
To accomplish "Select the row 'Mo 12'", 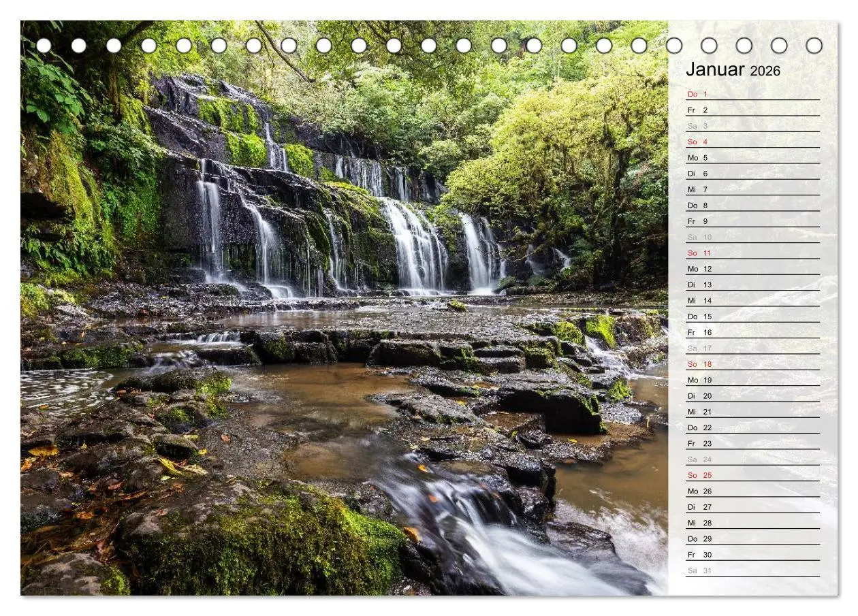I will [752, 268].
